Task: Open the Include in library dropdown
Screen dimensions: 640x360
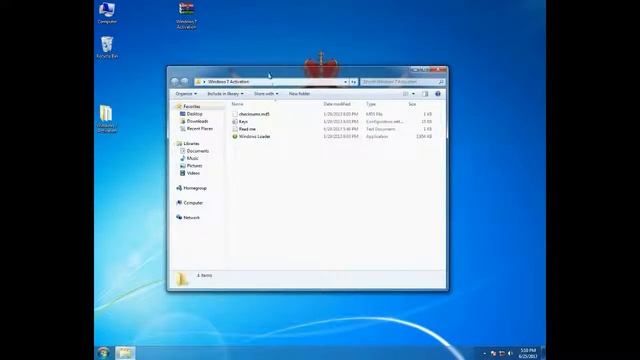Action: tap(225, 94)
